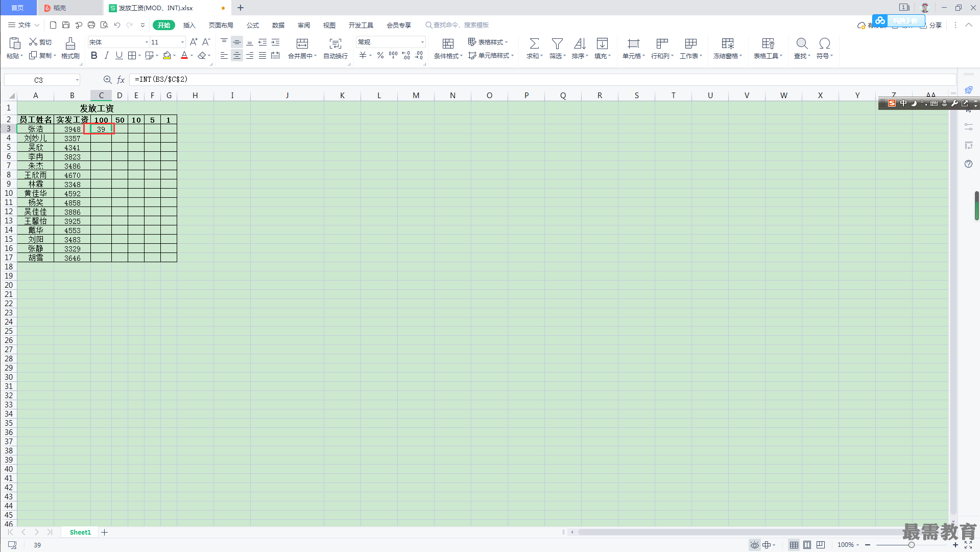
Task: Toggle italic formatting
Action: click(x=106, y=55)
